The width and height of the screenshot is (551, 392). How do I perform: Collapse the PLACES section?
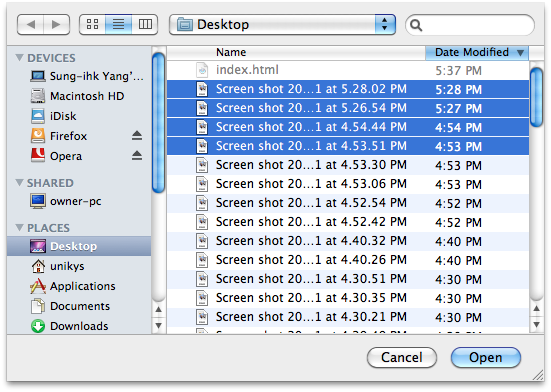click(x=20, y=227)
